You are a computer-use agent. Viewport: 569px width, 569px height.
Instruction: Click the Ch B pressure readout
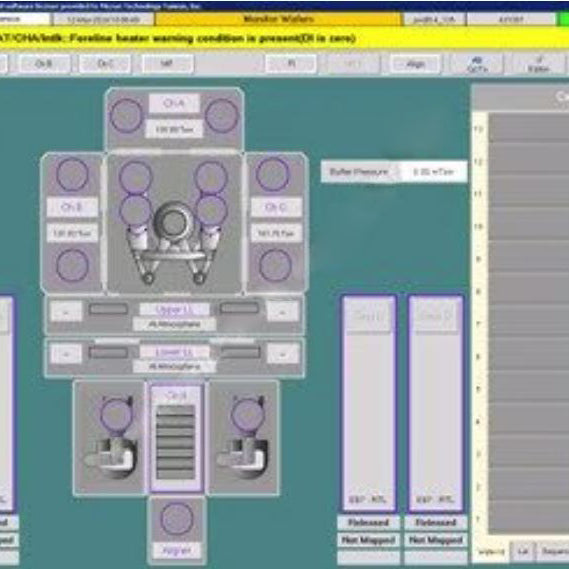point(72,233)
